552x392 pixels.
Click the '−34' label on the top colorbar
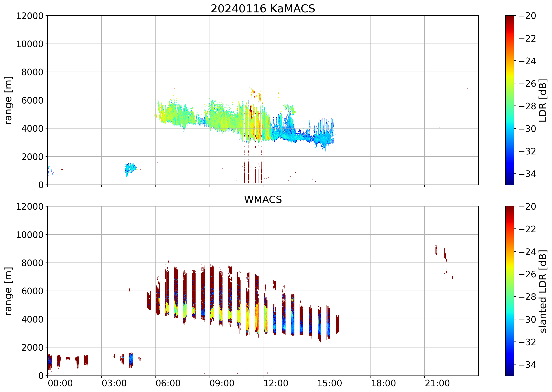527,174
